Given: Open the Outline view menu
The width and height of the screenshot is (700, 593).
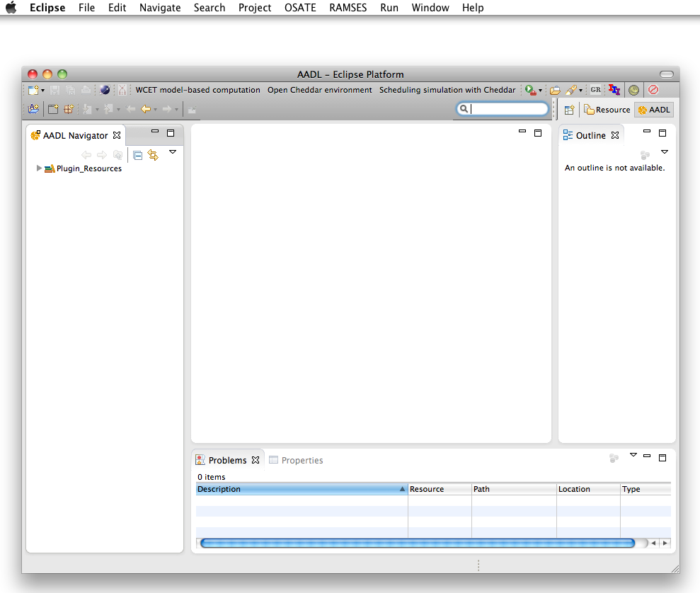Looking at the screenshot, I should click(665, 151).
